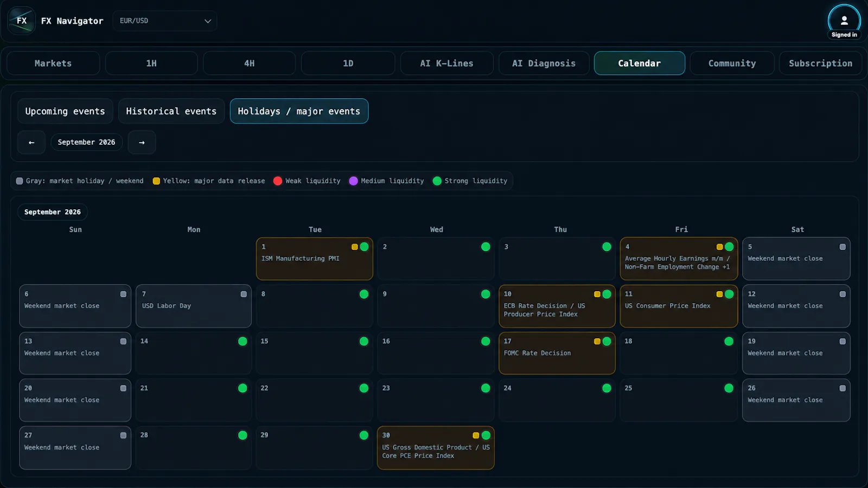Show Upcoming events
The image size is (868, 488).
(x=65, y=111)
